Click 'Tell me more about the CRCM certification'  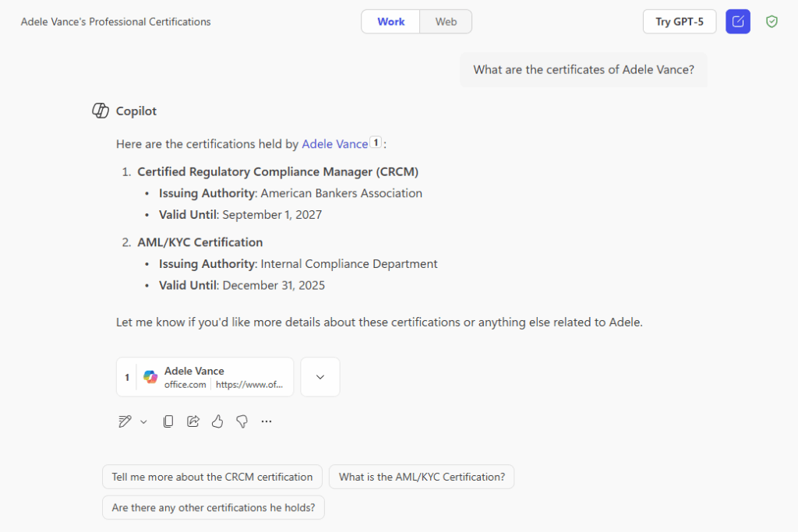coord(212,476)
